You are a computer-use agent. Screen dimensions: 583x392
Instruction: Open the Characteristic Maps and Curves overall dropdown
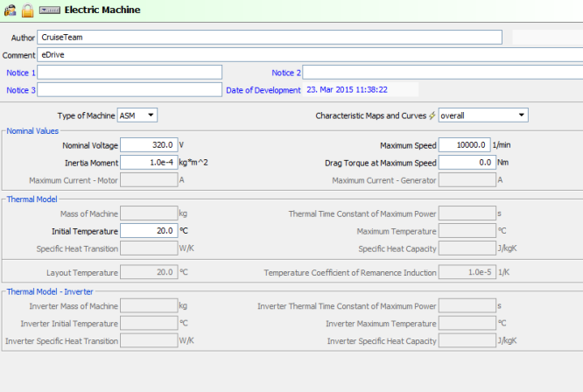pos(483,115)
